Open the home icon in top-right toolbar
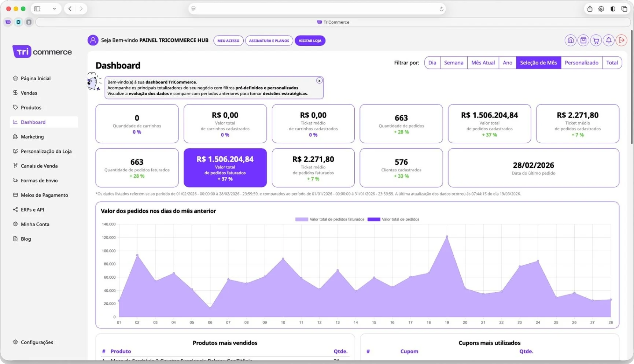 tap(571, 40)
